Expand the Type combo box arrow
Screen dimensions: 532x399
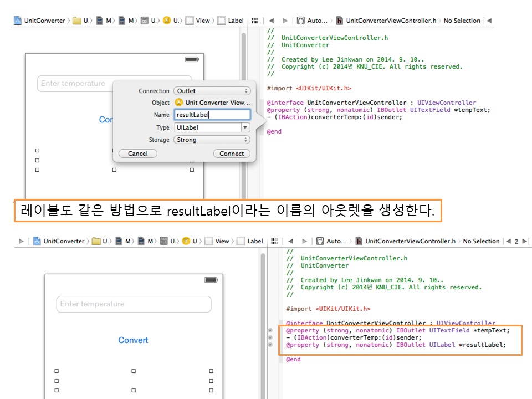pyautogui.click(x=245, y=127)
